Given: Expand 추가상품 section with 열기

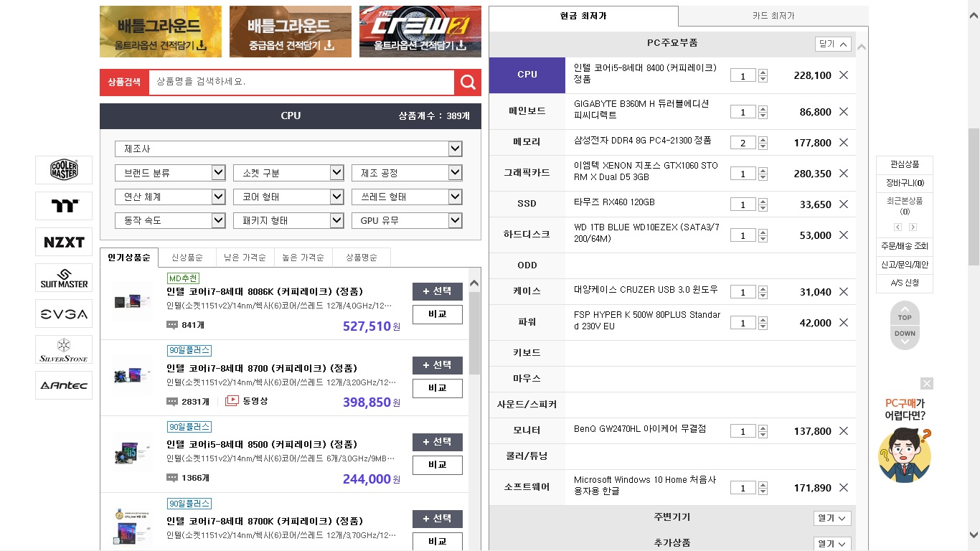Looking at the screenshot, I should pyautogui.click(x=833, y=544).
